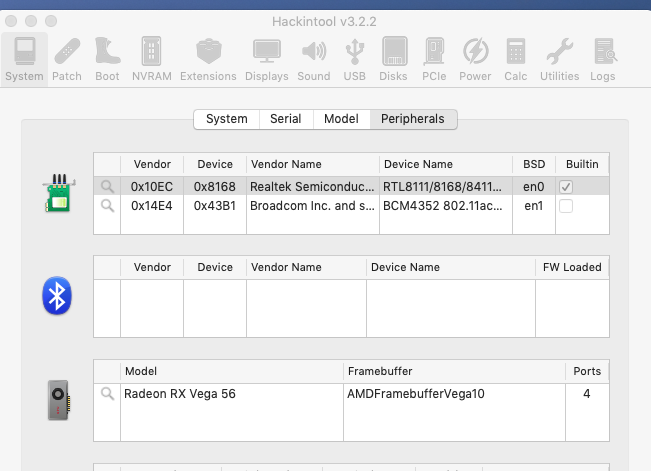Click graphics table Model header
This screenshot has width=651, height=471.
(x=232, y=371)
